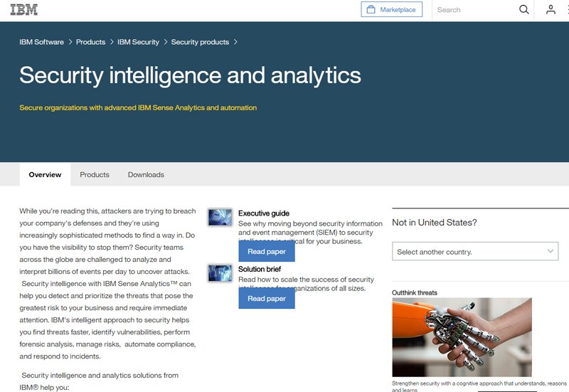569x392 pixels.
Task: Open the Marketplace button
Action: tap(392, 9)
